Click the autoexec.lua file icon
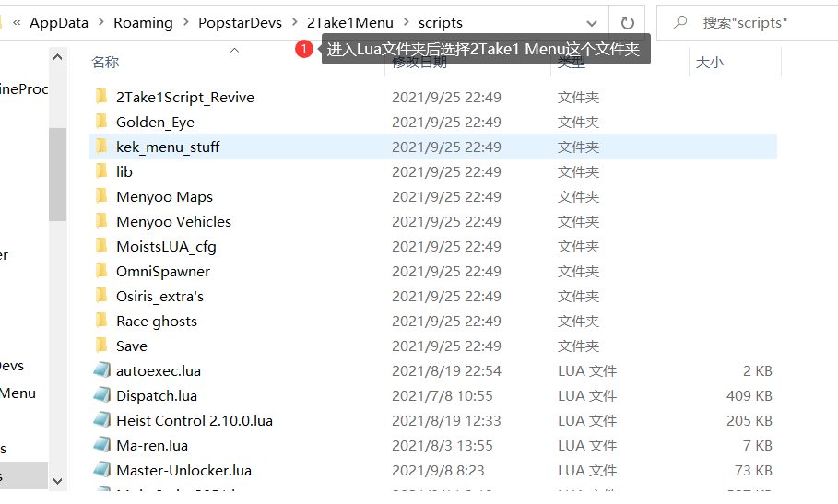The image size is (838, 504). [x=101, y=370]
